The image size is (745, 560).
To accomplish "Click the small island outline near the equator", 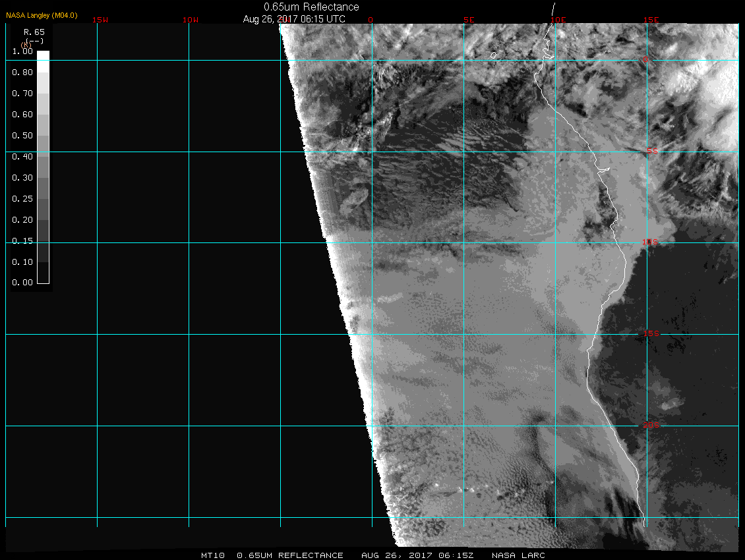I will coord(494,55).
